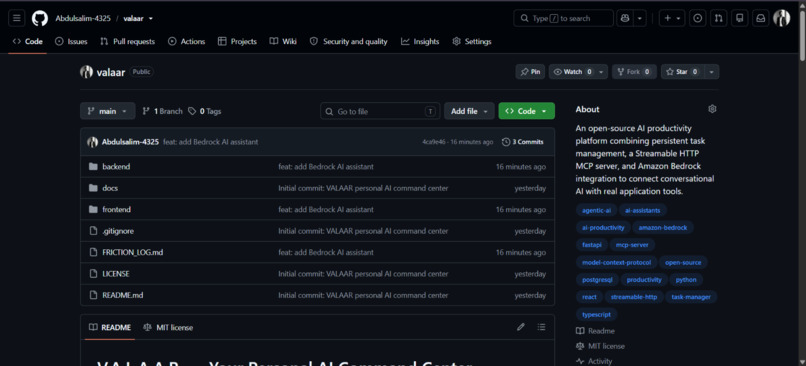806x366 pixels.
Task: Open the Activity link in About sidebar
Action: click(594, 361)
